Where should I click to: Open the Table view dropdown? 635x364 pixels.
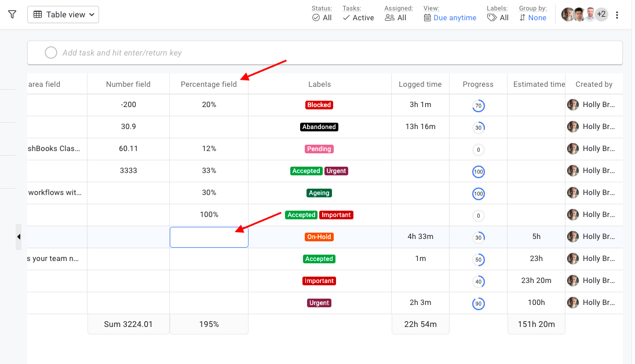[63, 14]
